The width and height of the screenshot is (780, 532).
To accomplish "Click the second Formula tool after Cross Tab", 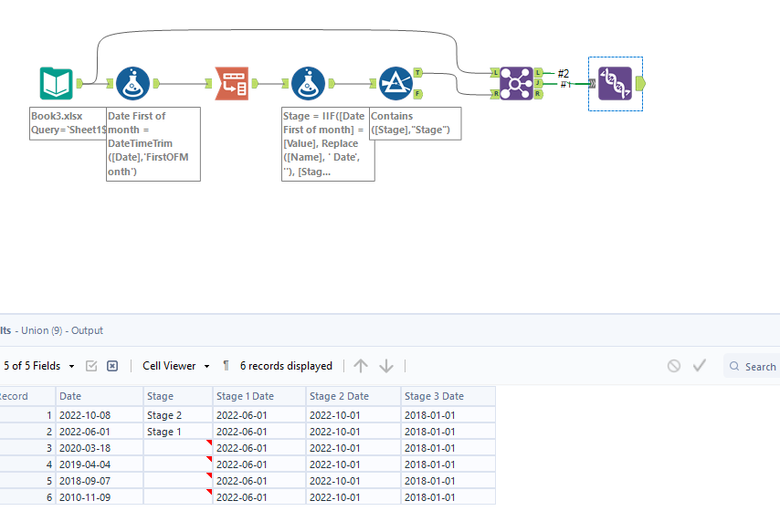I will pyautogui.click(x=309, y=81).
